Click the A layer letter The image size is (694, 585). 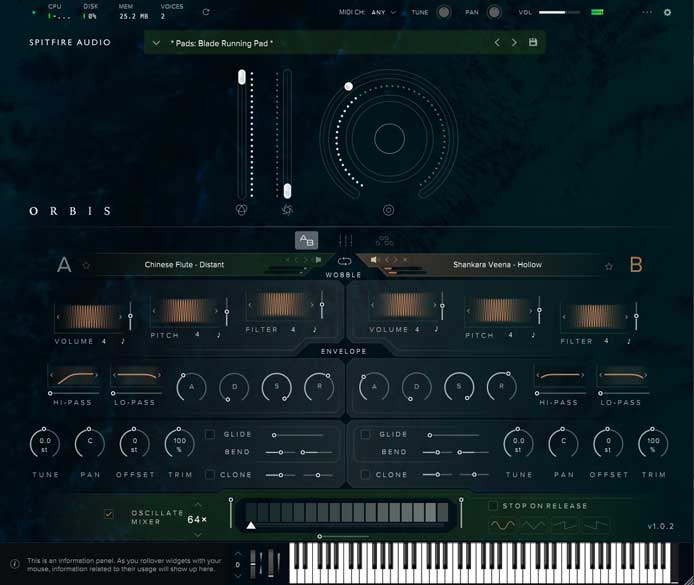click(x=64, y=265)
